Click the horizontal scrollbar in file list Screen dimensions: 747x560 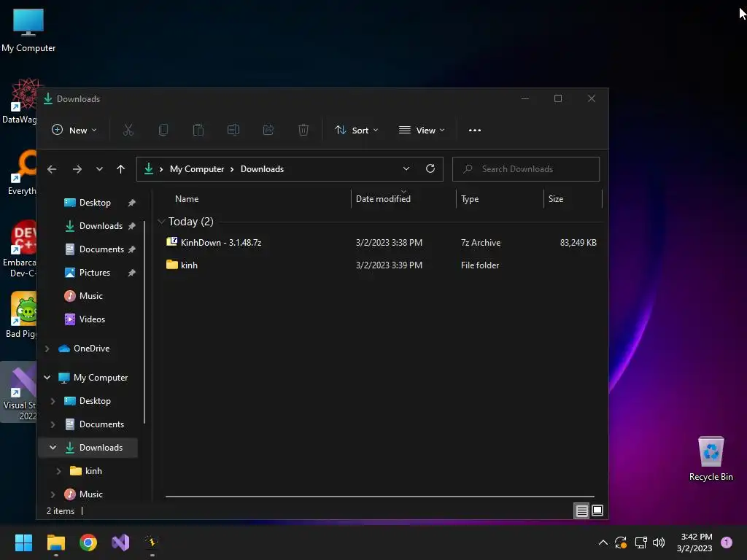379,496
